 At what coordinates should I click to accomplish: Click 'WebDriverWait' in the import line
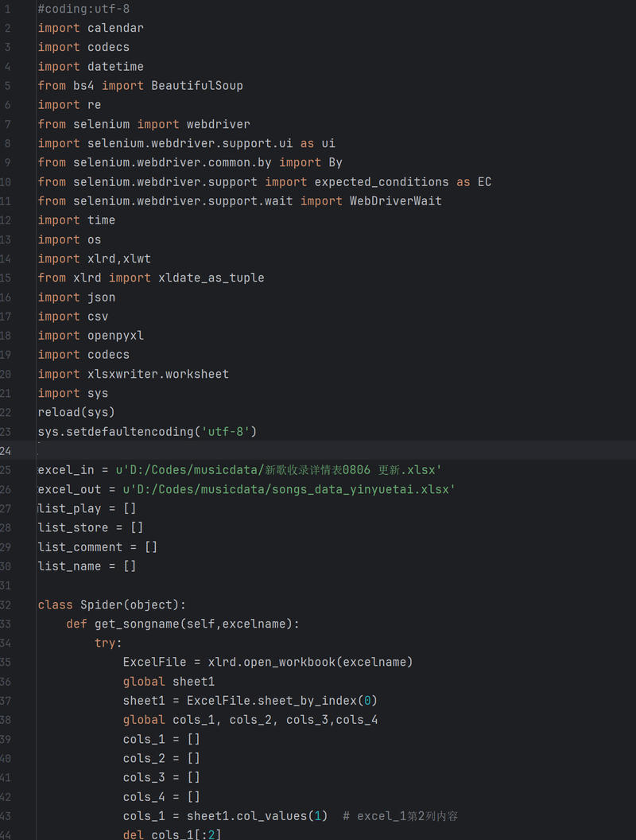point(396,201)
